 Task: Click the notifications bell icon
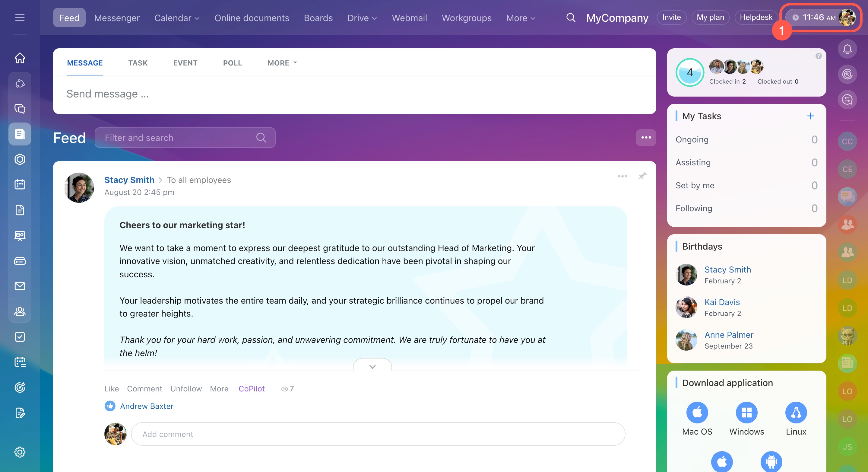point(847,49)
